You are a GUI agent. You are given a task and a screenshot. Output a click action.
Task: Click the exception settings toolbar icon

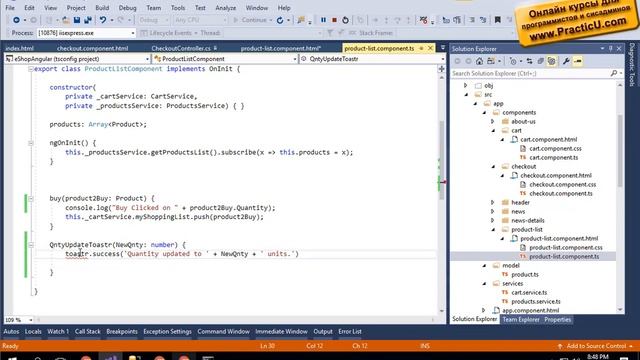[x=423, y=20]
